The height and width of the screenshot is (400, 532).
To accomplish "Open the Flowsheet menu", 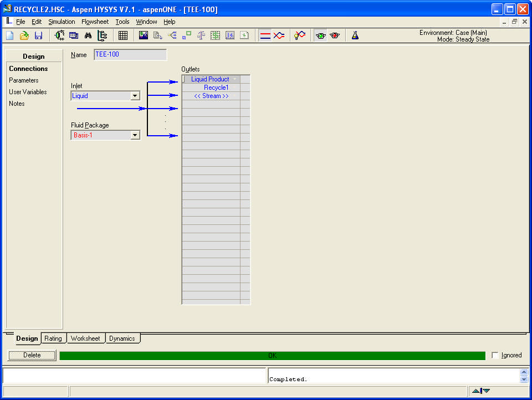I will tap(95, 22).
